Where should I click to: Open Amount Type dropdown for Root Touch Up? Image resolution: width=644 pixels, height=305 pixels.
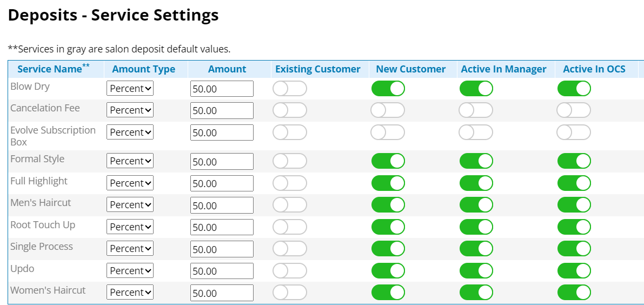click(130, 227)
